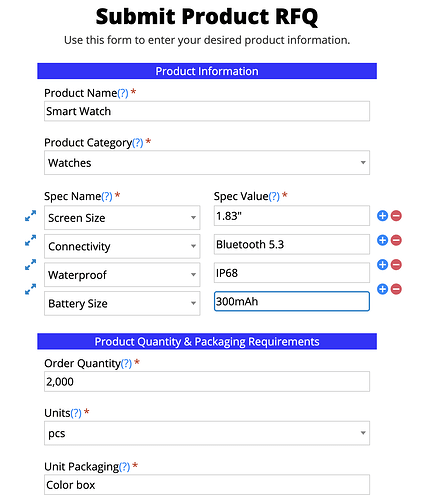
Task: Remove the Battery Size spec row
Action: click(x=396, y=289)
